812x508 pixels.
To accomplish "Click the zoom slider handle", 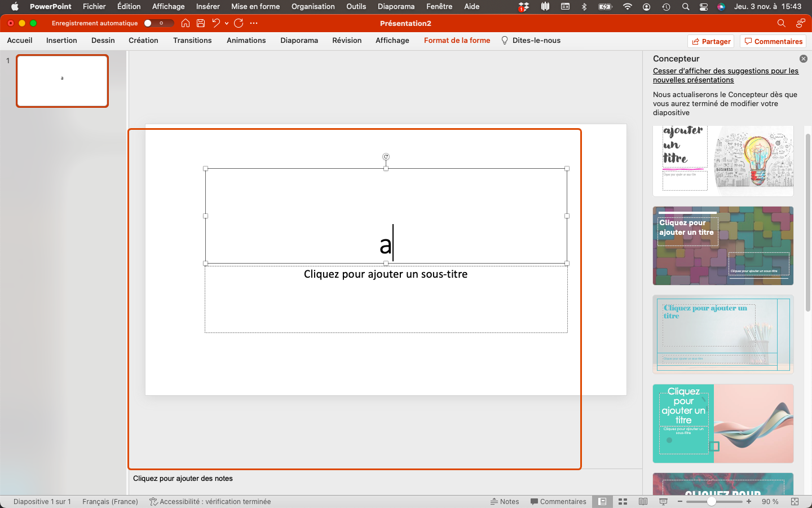I will click(712, 501).
